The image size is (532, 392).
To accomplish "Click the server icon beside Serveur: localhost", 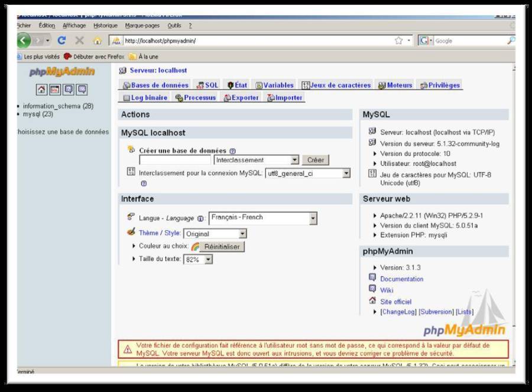I will (x=122, y=70).
